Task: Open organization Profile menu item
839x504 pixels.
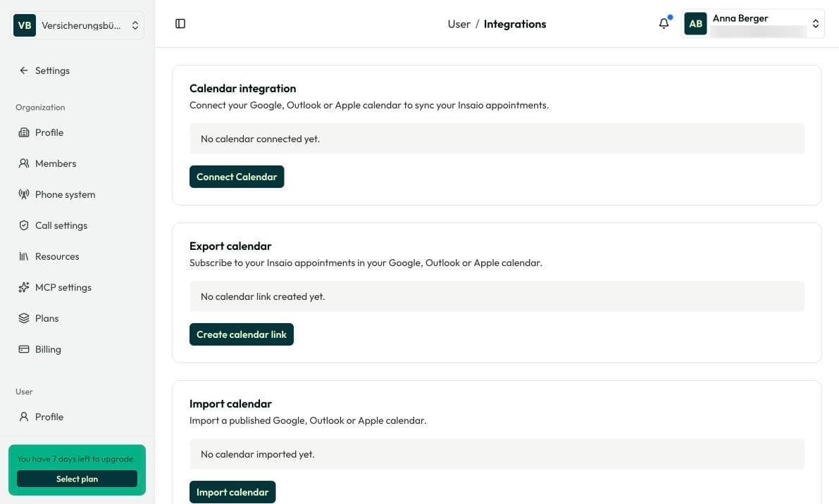Action: tap(49, 132)
